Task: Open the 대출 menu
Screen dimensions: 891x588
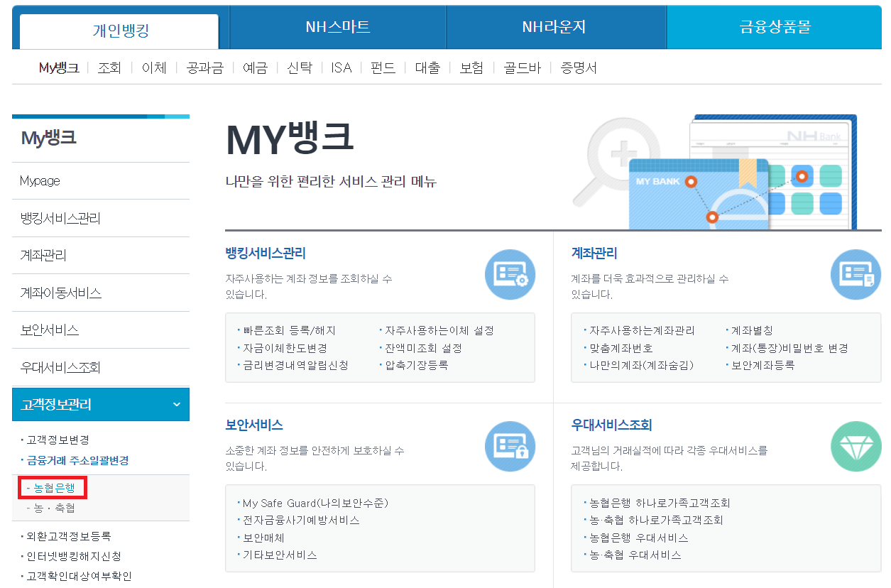Action: point(427,68)
